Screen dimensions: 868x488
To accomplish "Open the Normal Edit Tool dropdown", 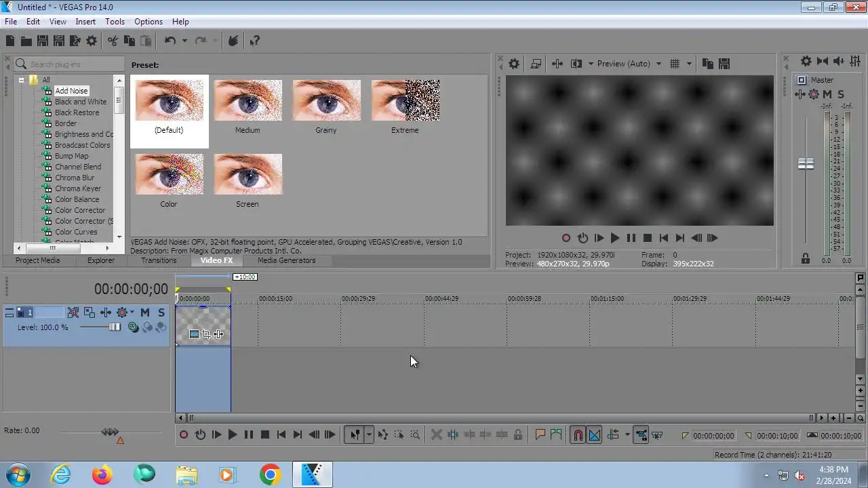I will coord(369,435).
